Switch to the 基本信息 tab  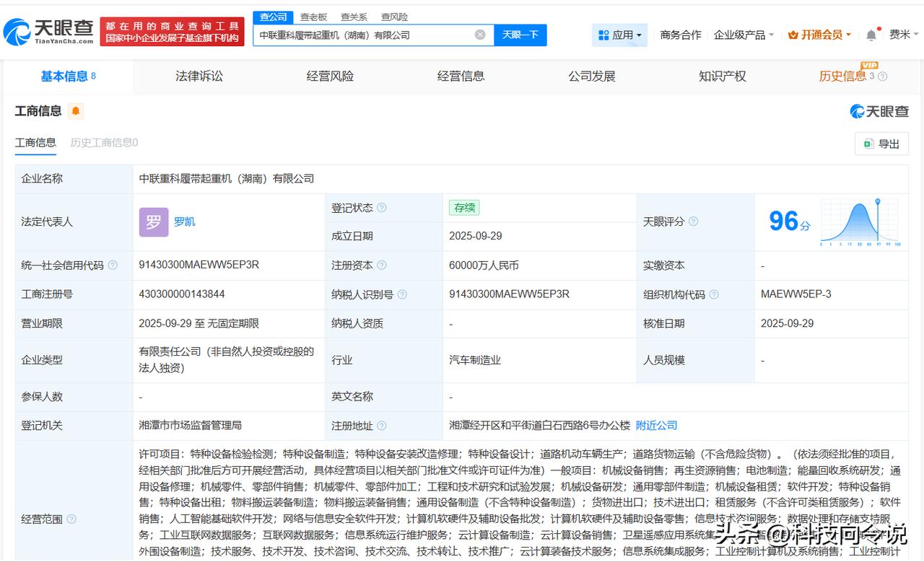tap(68, 76)
